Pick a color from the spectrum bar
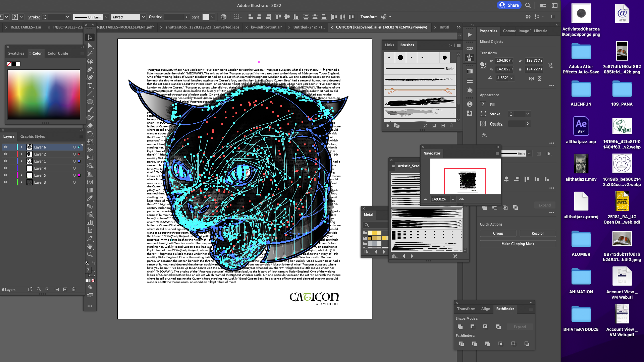The height and width of the screenshot is (362, 644). pyautogui.click(x=44, y=95)
